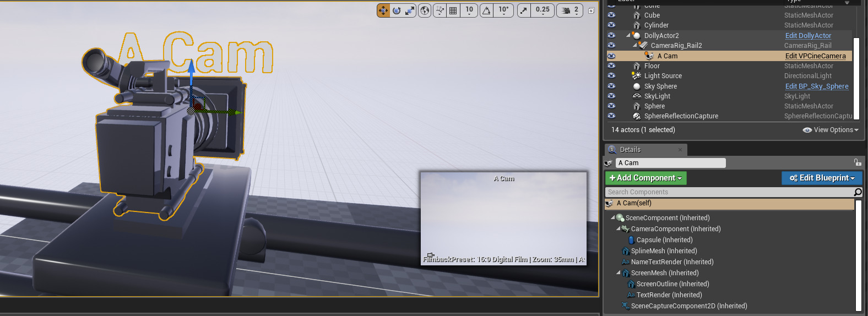
Task: Collapse the SceneComponent (Inherited) node
Action: pyautogui.click(x=612, y=217)
